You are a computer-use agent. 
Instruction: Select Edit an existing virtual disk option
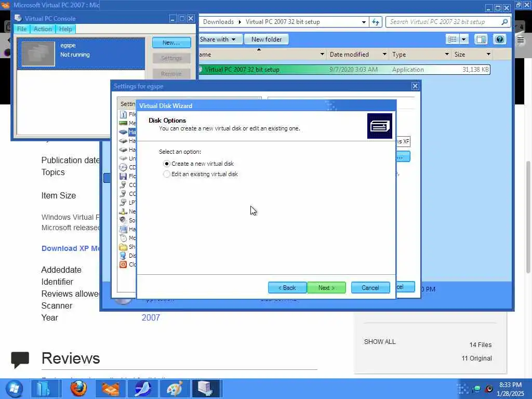201,174
